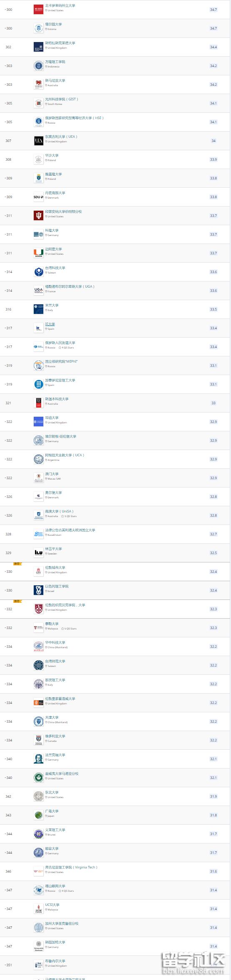231x980 pixels.
Task: Open 弗吉尼亚理工学院（Virginia Tech）link
Action: 71,867
